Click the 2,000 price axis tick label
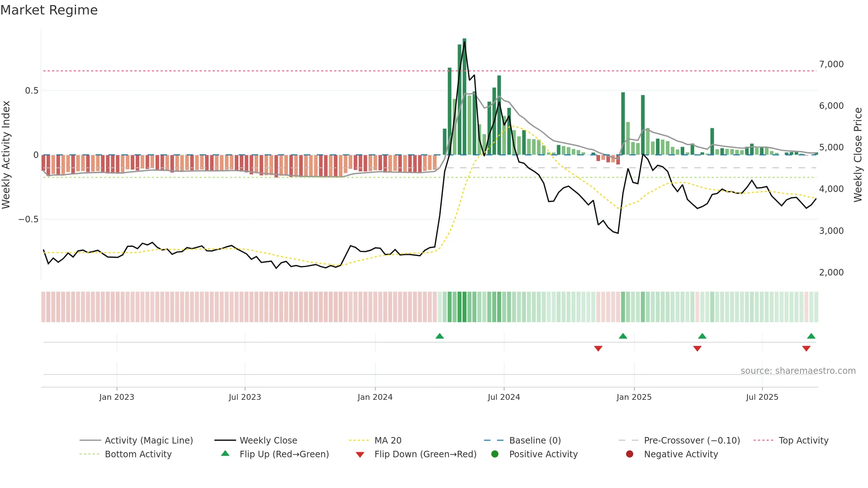Image resolution: width=868 pixels, height=488 pixels. coord(831,272)
